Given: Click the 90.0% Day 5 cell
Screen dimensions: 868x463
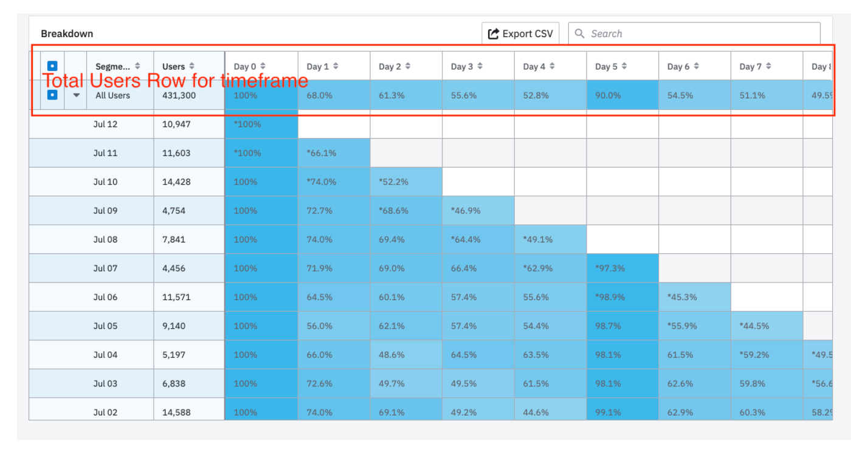Looking at the screenshot, I should tap(622, 95).
